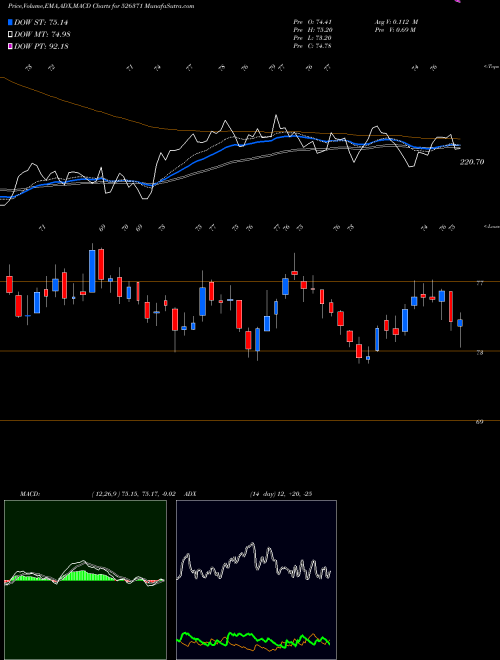This screenshot has width=500, height=660.
Task: Select the 'DOW PT: 92.18' legend label
Action: point(41,46)
